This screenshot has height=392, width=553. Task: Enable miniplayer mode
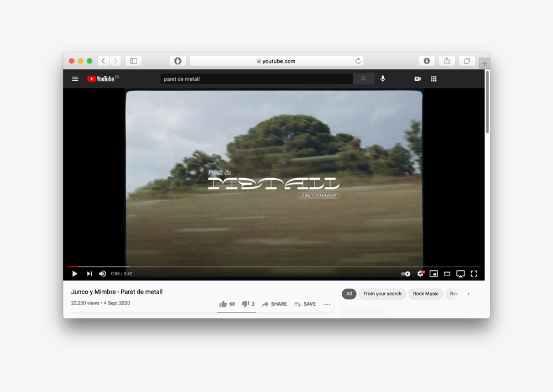pos(434,274)
